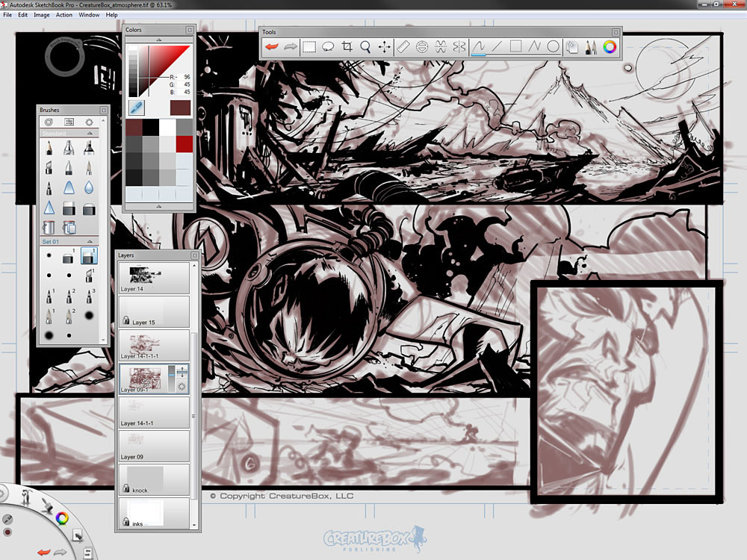Select the Pencil brush in Standard set
Viewport: 747px width, 560px height.
pos(49,148)
